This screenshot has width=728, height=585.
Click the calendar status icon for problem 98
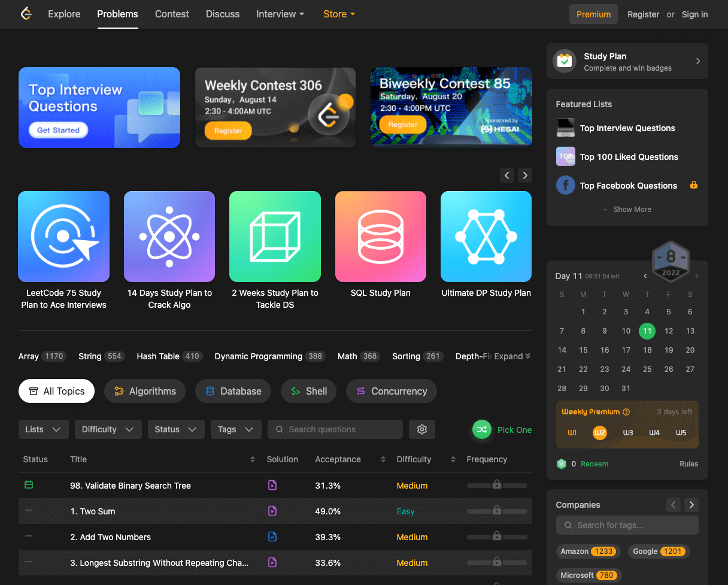[29, 485]
